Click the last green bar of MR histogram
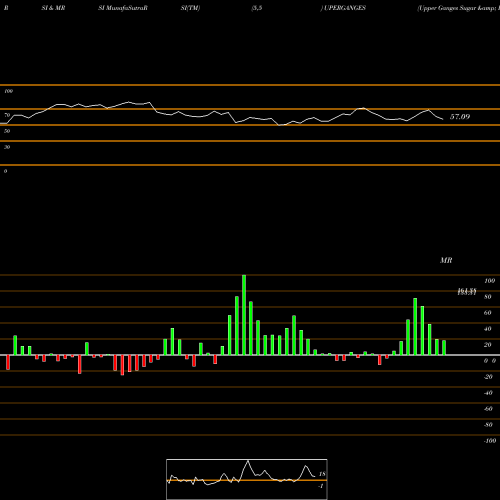Image resolution: width=500 pixels, height=500 pixels. click(444, 348)
